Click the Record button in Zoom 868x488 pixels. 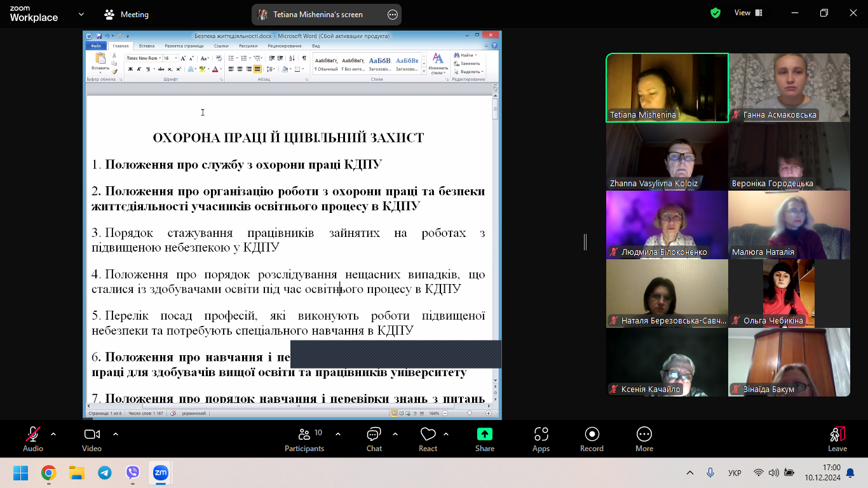click(592, 440)
